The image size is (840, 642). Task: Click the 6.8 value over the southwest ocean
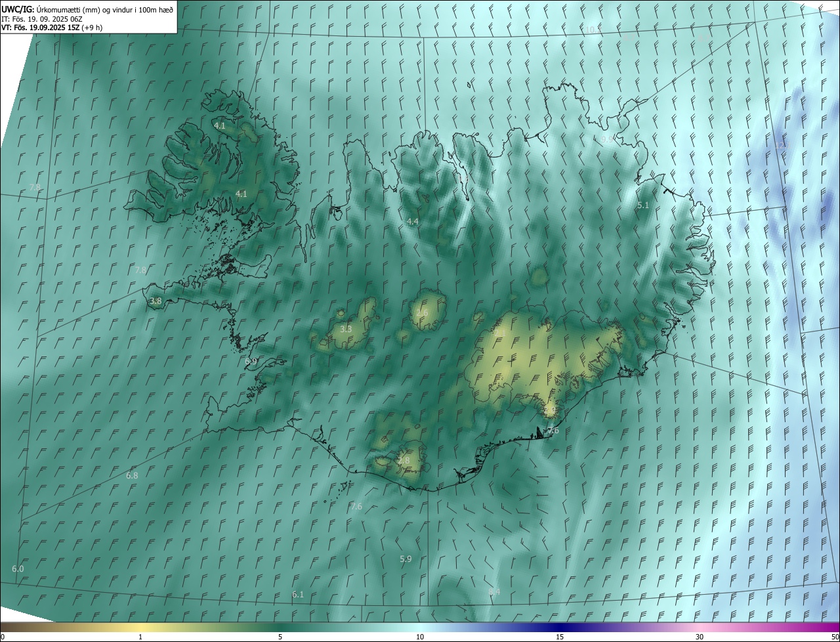[x=132, y=475]
